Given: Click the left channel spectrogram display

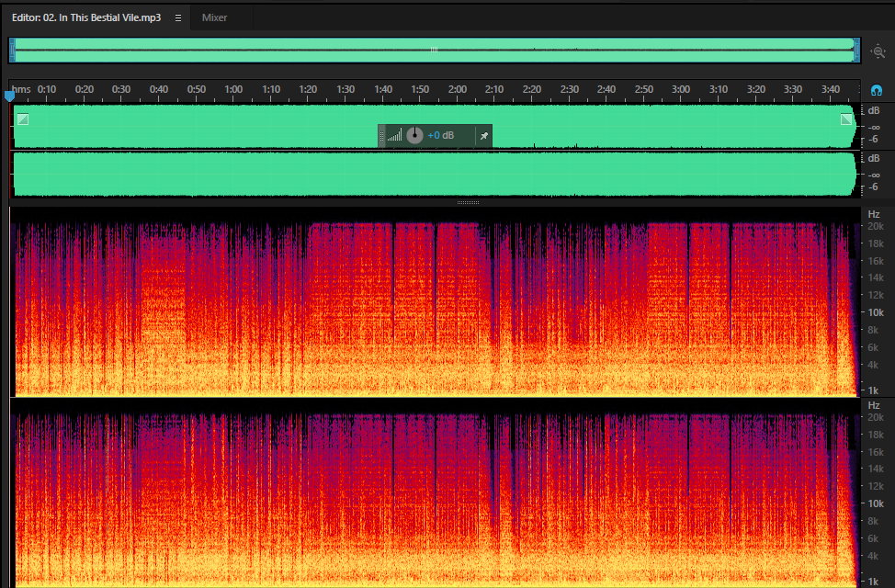Looking at the screenshot, I should click(435, 301).
